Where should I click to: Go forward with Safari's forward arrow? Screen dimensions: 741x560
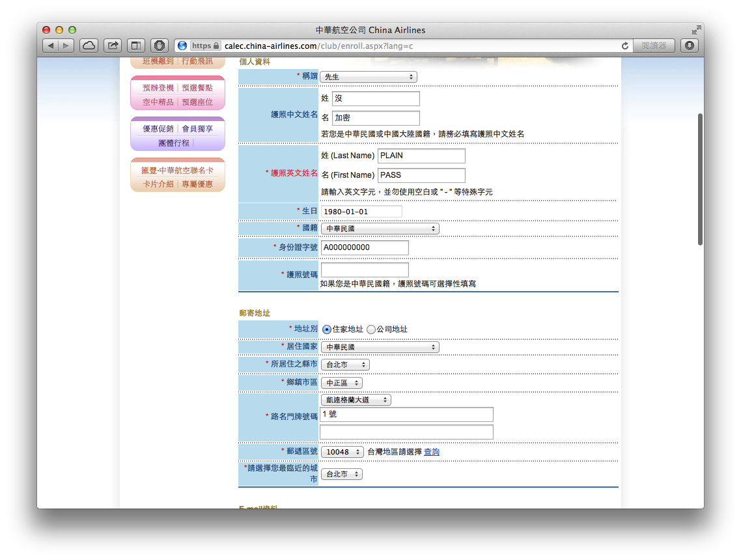[x=66, y=46]
